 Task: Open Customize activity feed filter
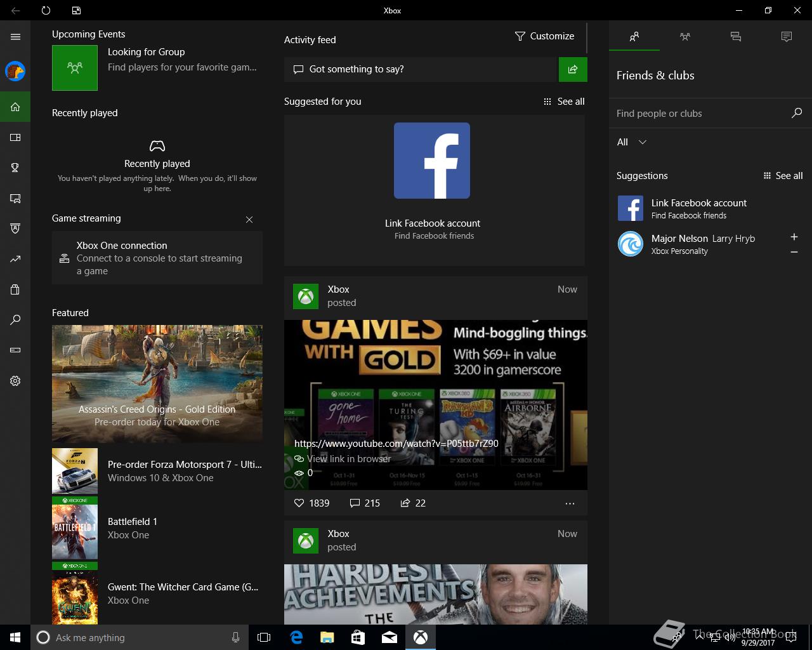point(544,36)
